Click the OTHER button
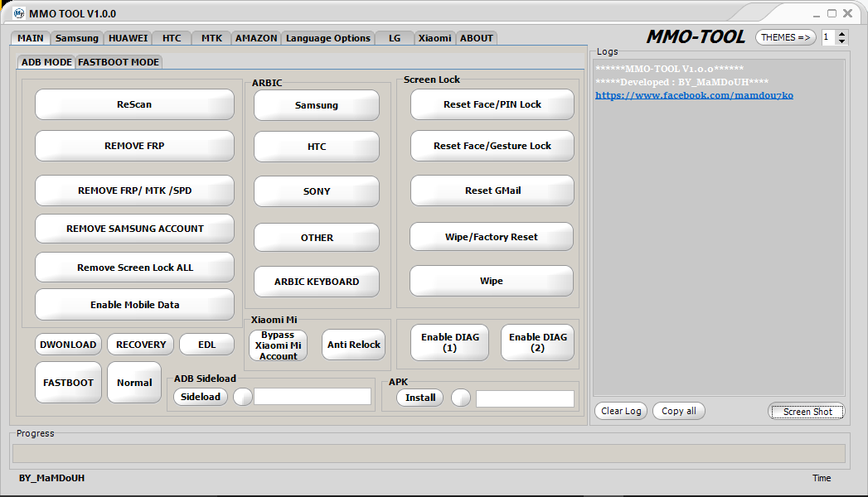The width and height of the screenshot is (868, 497). pos(317,238)
